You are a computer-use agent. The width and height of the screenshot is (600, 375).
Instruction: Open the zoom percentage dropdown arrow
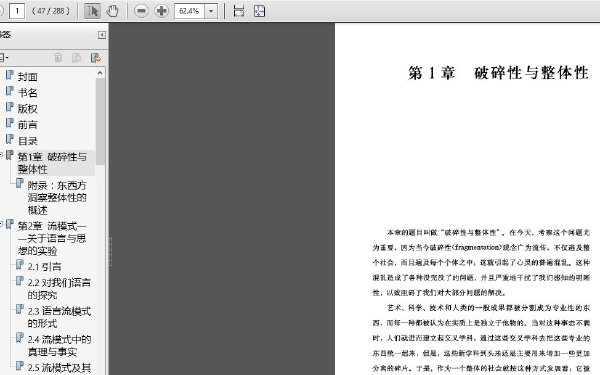point(211,11)
